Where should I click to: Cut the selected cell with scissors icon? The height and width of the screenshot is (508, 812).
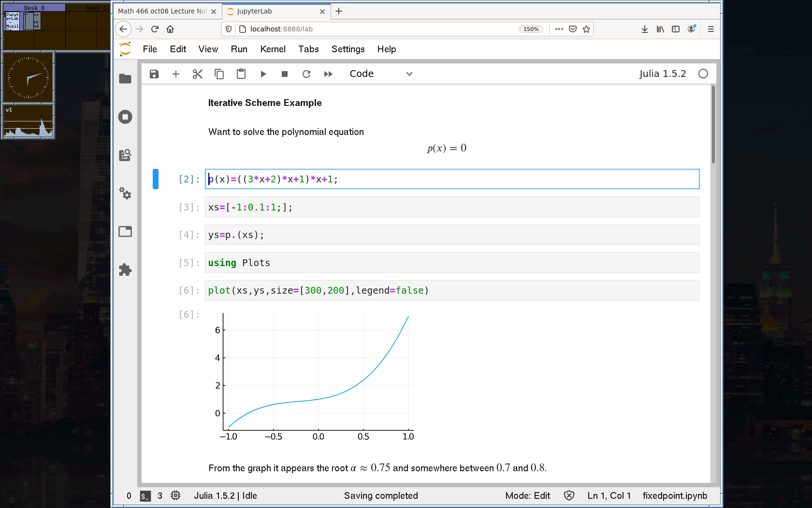click(x=198, y=74)
